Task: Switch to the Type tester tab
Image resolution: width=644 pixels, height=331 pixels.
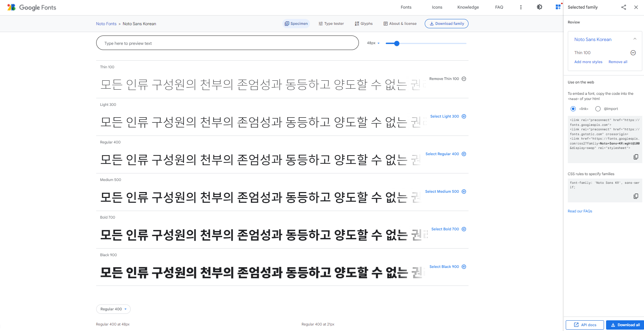Action: (x=331, y=23)
